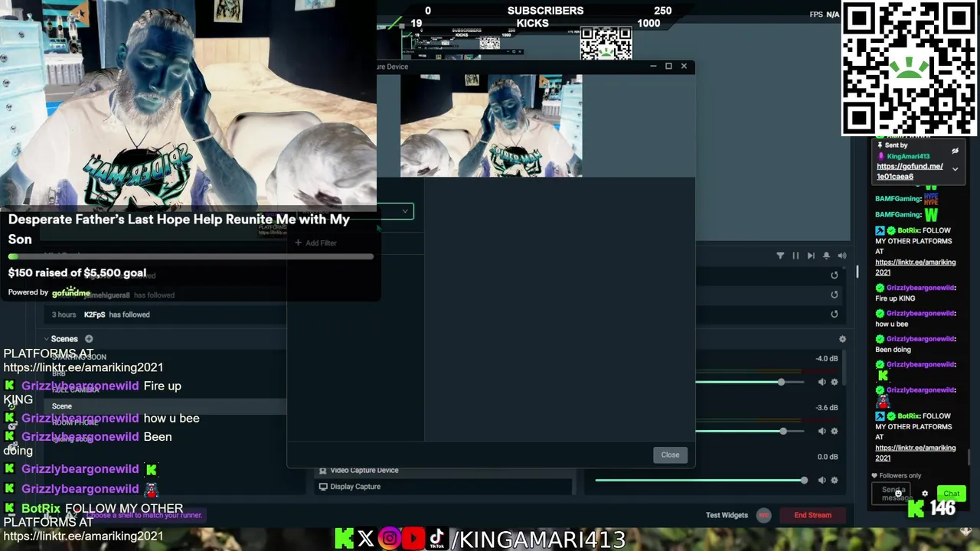Adjust the -4.0 dB volume slider

(750, 382)
